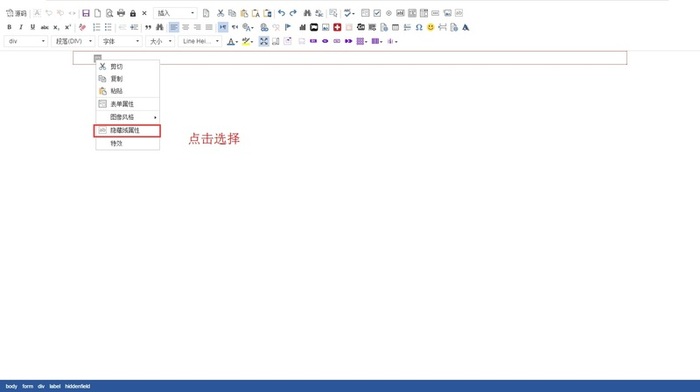The image size is (700, 392).
Task: Open the 字体 font dropdown
Action: [120, 41]
